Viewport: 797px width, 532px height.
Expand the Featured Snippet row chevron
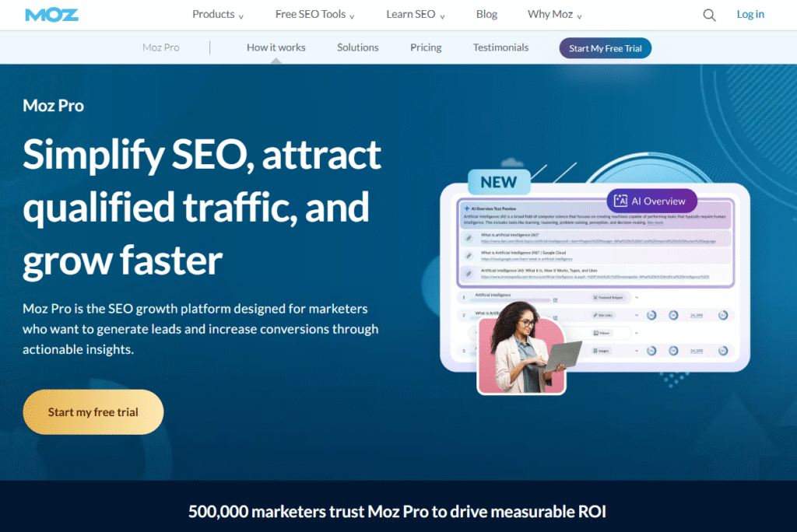click(636, 297)
